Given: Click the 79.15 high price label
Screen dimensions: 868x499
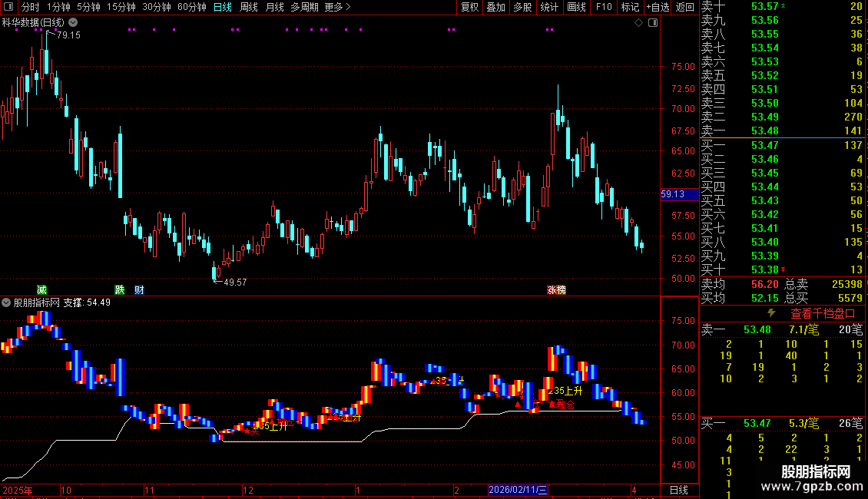Looking at the screenshot, I should [x=68, y=35].
